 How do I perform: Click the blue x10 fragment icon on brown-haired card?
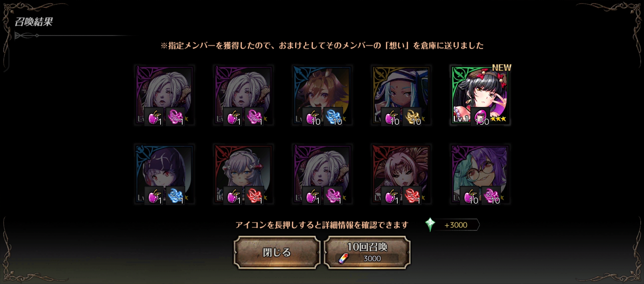tap(333, 116)
